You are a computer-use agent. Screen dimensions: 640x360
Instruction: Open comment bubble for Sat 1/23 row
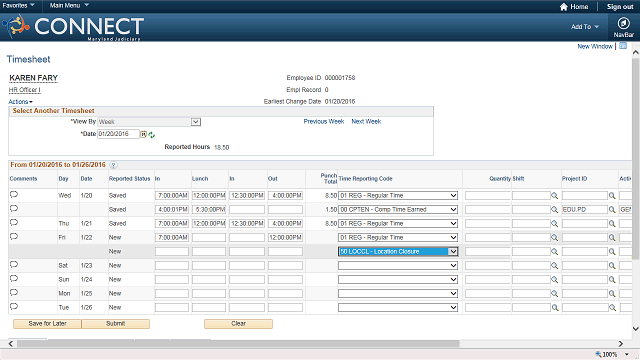click(14, 265)
